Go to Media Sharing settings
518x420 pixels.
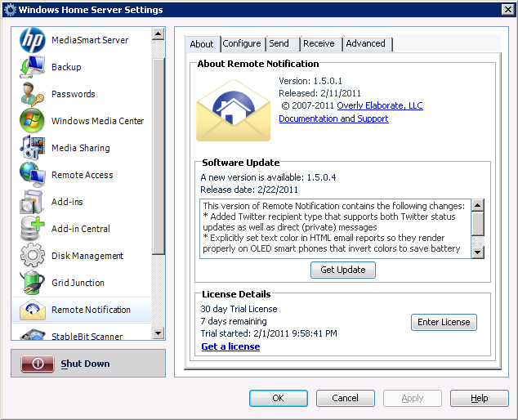(81, 148)
